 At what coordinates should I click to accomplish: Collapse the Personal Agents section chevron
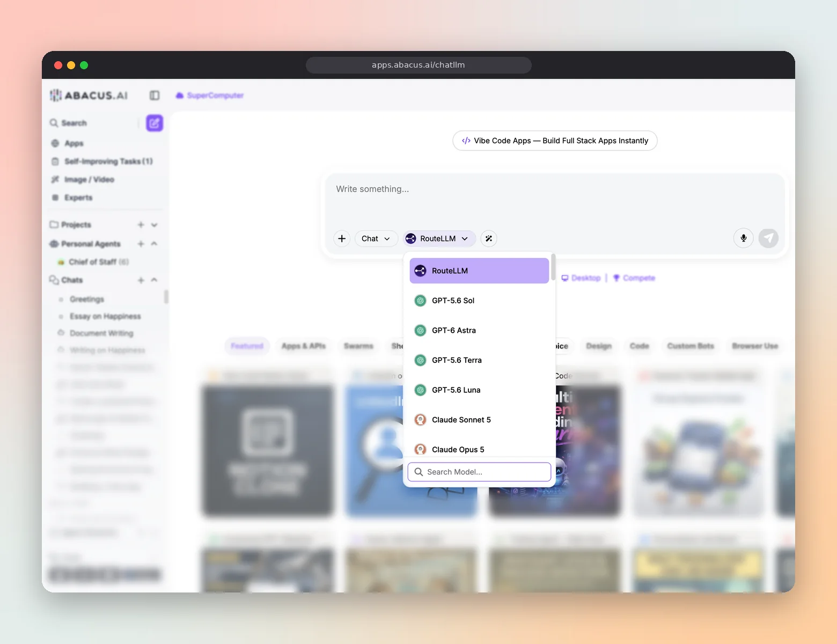click(155, 244)
